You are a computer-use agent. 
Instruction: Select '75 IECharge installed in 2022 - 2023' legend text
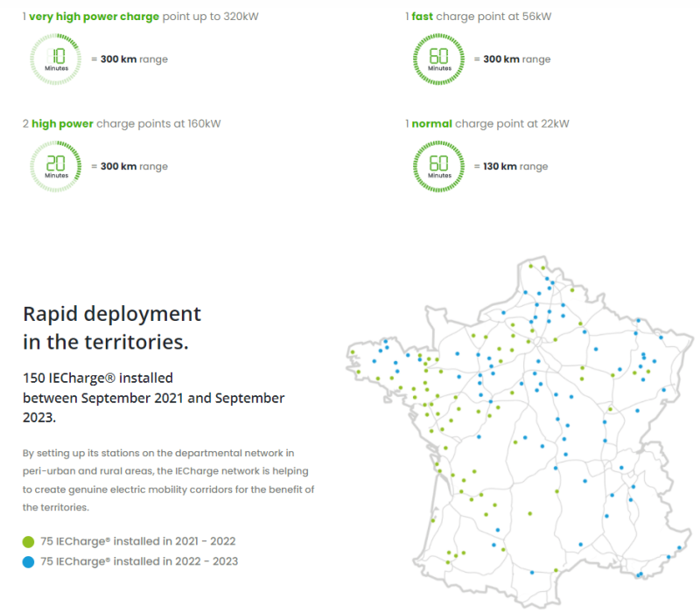pyautogui.click(x=139, y=561)
